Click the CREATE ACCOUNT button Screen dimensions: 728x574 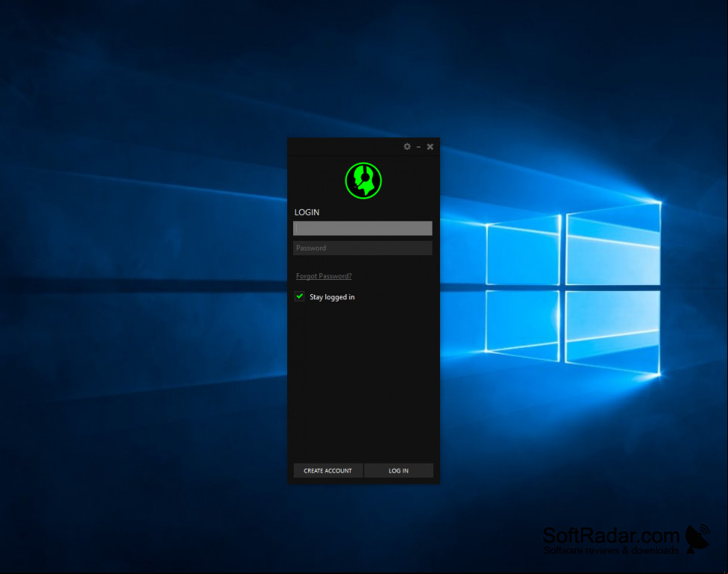coord(327,470)
